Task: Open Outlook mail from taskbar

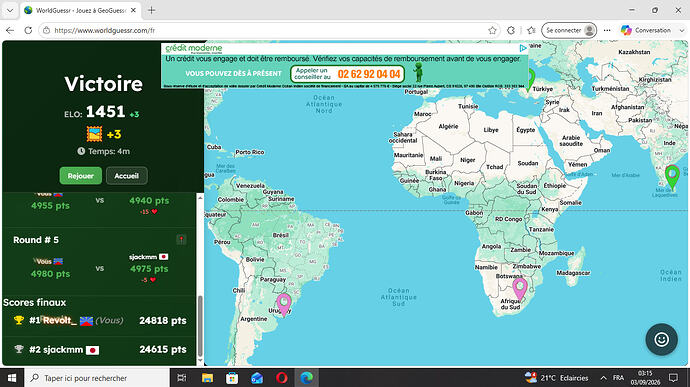Action: pos(257,378)
